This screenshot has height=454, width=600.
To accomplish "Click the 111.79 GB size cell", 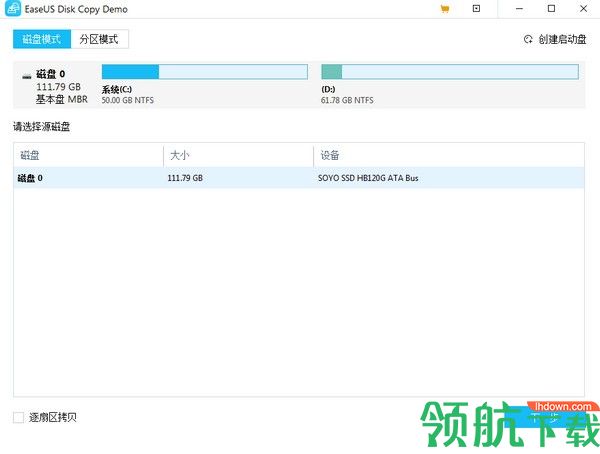I will [x=185, y=178].
